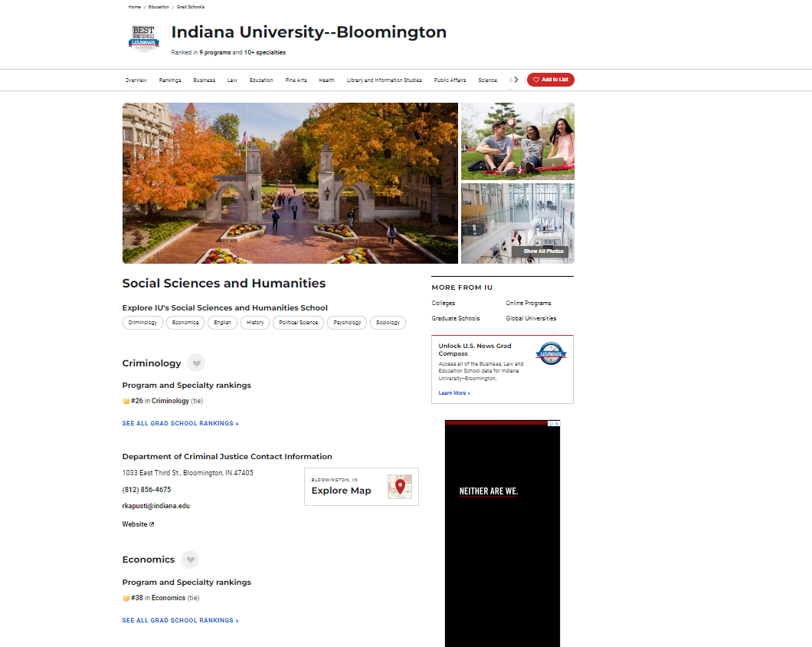This screenshot has width=812, height=647.
Task: Favorite Economics with the heart icon
Action: point(190,560)
